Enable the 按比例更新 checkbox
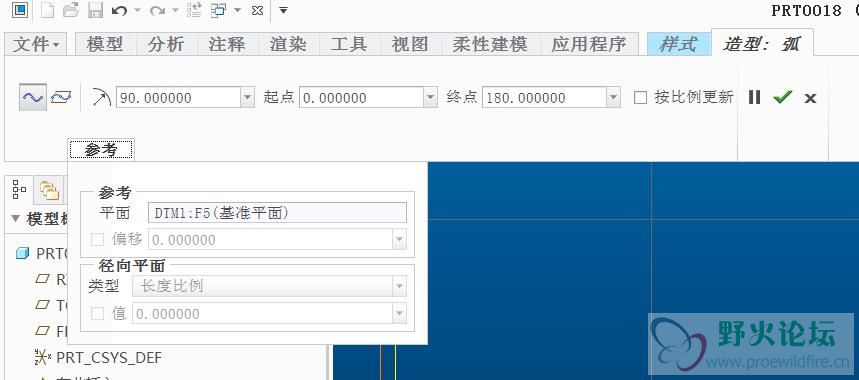The image size is (859, 380). pyautogui.click(x=640, y=98)
